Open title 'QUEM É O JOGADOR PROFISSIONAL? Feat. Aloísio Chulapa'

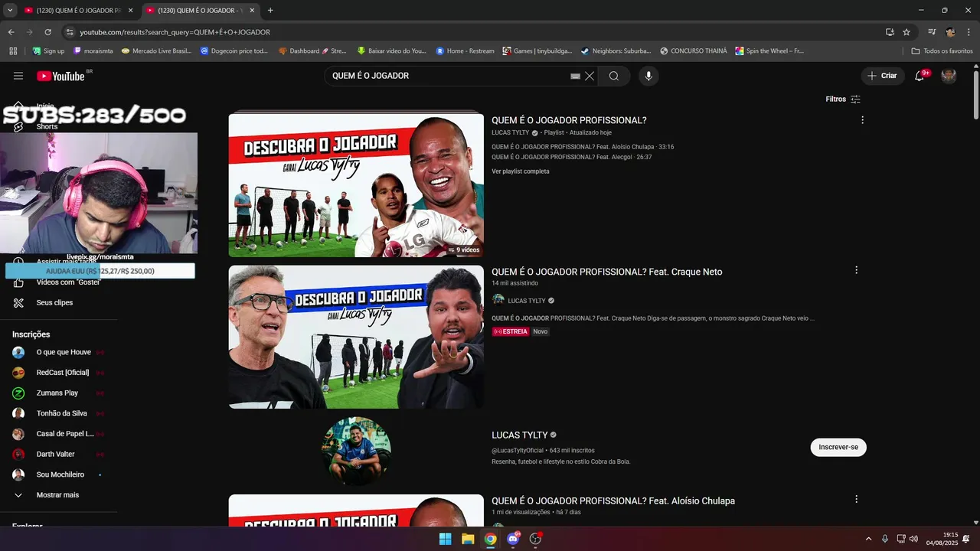click(x=613, y=500)
